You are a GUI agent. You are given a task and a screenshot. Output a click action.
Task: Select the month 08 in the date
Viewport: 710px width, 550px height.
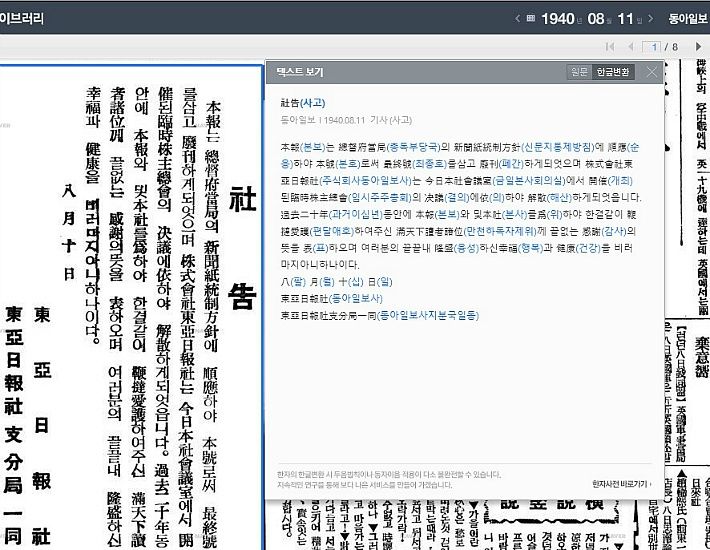click(x=595, y=19)
